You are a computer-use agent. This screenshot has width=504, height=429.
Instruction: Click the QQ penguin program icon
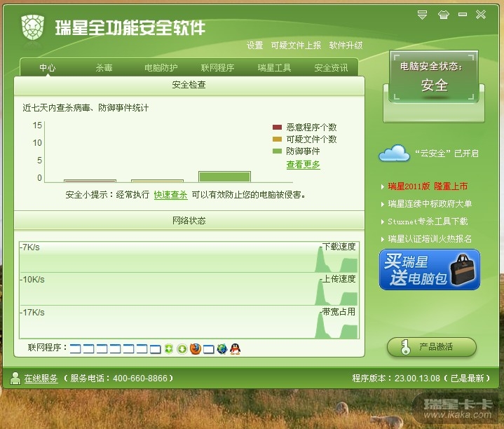coord(236,348)
